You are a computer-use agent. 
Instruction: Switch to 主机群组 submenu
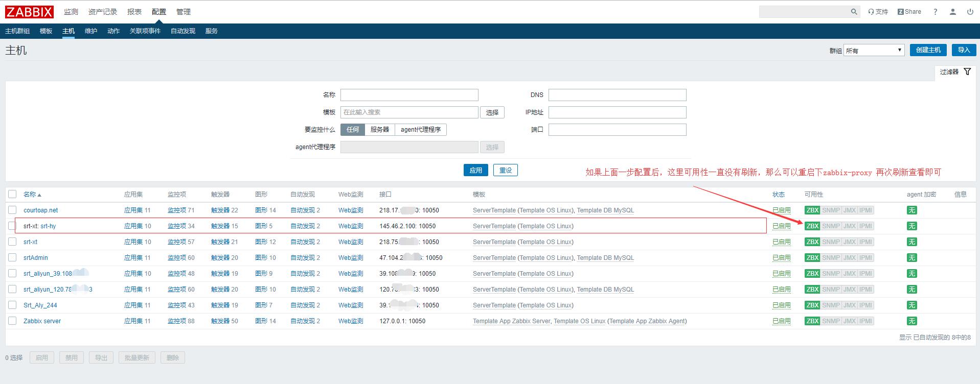point(17,31)
